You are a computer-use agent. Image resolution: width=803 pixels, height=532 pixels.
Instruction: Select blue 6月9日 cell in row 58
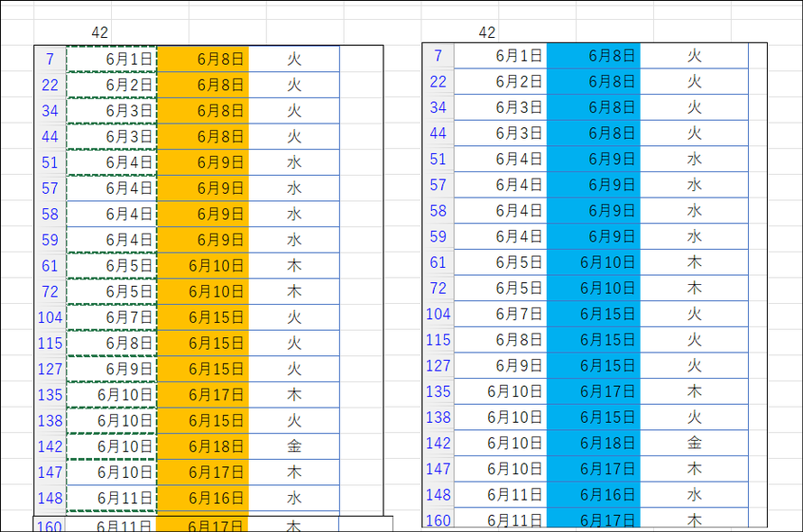point(594,210)
